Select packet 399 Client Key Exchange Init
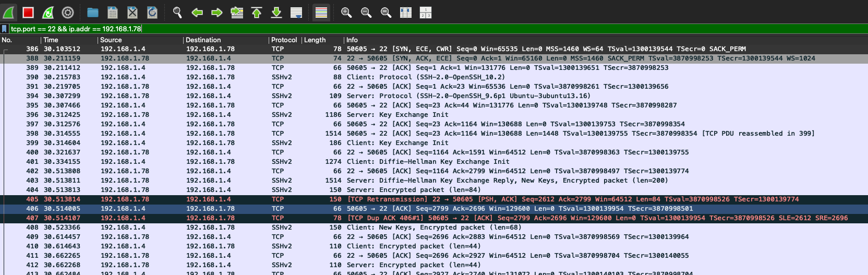The height and width of the screenshot is (275, 868). pyautogui.click(x=434, y=143)
